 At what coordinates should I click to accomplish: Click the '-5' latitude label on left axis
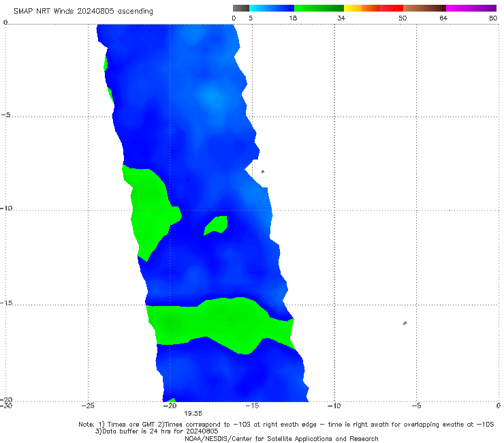point(5,115)
